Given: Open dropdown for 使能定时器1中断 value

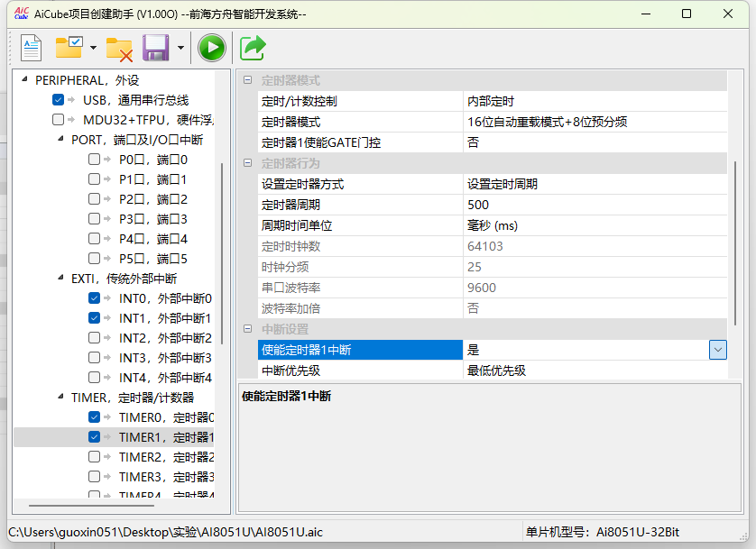Looking at the screenshot, I should (718, 350).
